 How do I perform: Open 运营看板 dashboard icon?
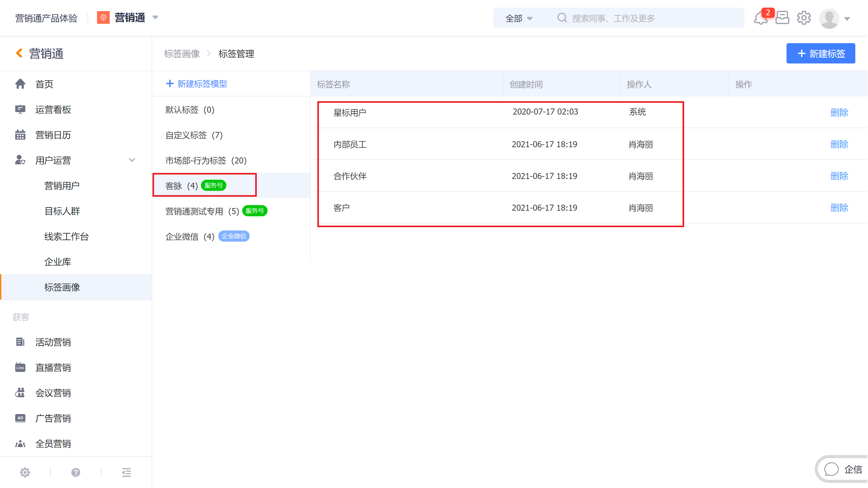pos(20,109)
